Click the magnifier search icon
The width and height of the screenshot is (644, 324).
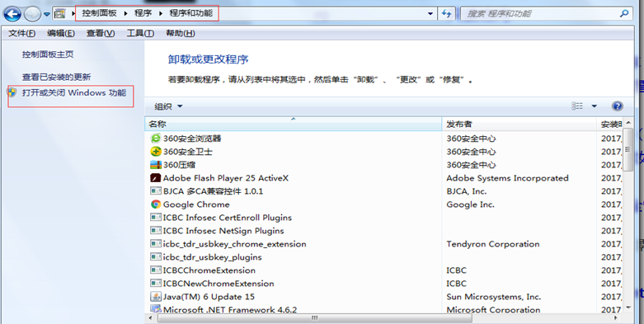624,13
